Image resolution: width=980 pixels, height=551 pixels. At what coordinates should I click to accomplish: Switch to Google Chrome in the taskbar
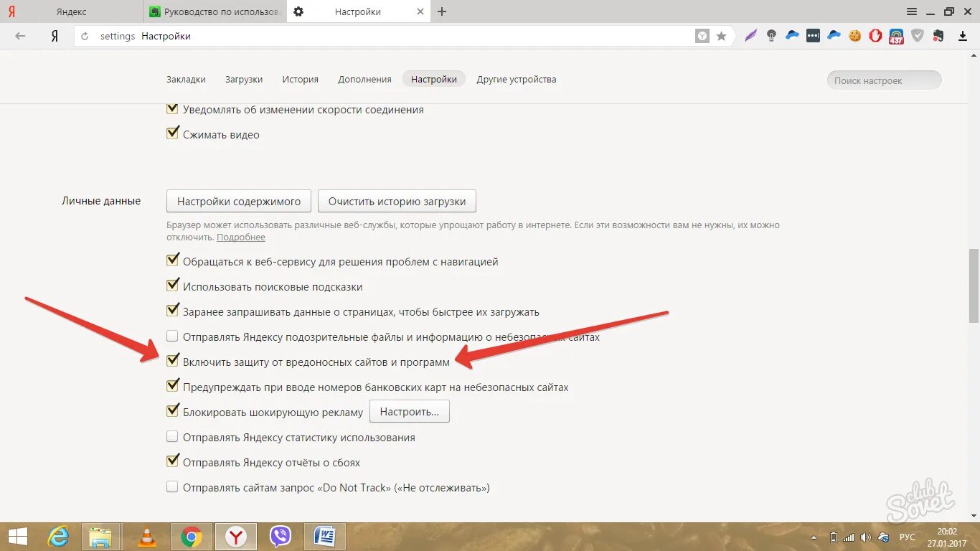[x=191, y=536]
